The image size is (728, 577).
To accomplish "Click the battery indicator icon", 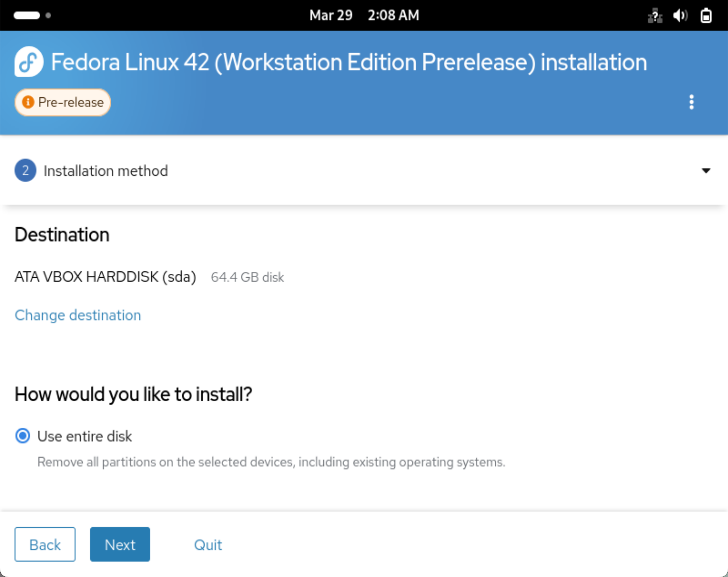I will 706,16.
